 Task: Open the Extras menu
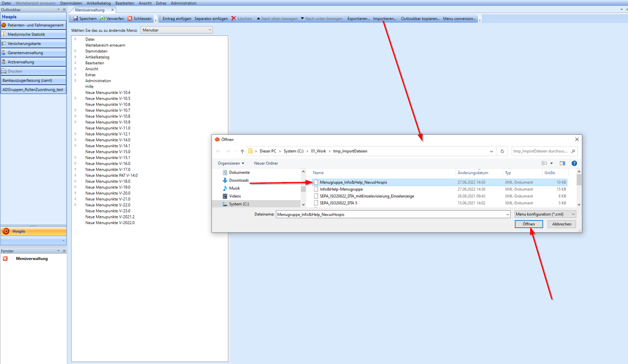[x=161, y=3]
